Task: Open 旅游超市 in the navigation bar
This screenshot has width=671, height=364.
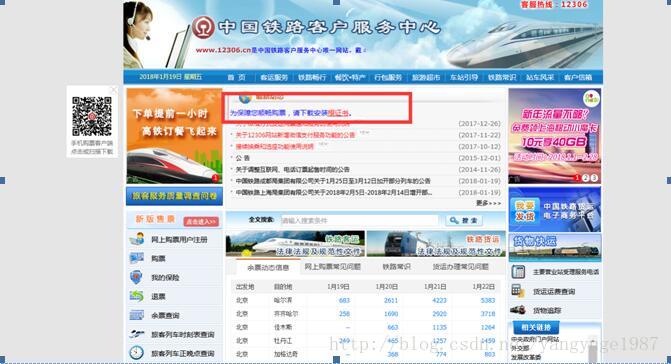Action: point(426,77)
